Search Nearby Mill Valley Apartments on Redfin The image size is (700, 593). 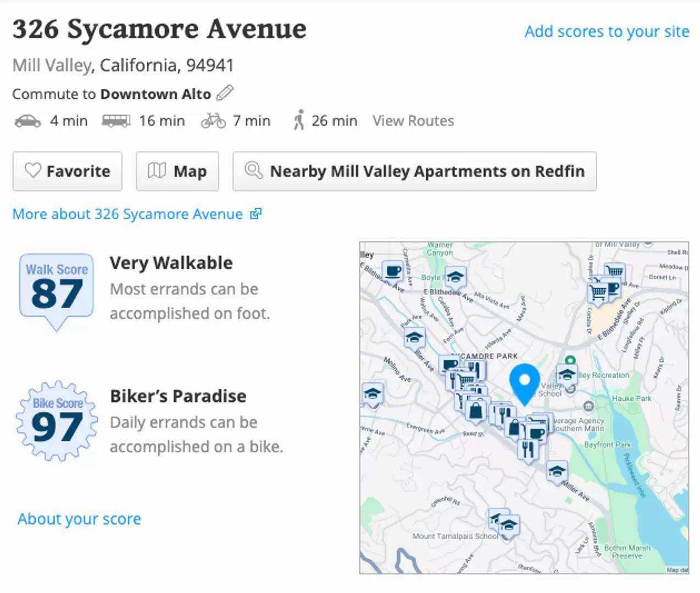pyautogui.click(x=415, y=171)
